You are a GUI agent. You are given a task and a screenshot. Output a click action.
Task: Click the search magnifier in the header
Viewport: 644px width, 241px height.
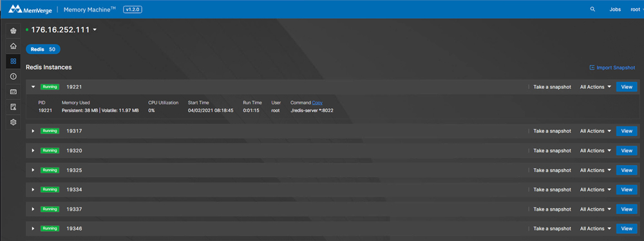[x=592, y=9]
